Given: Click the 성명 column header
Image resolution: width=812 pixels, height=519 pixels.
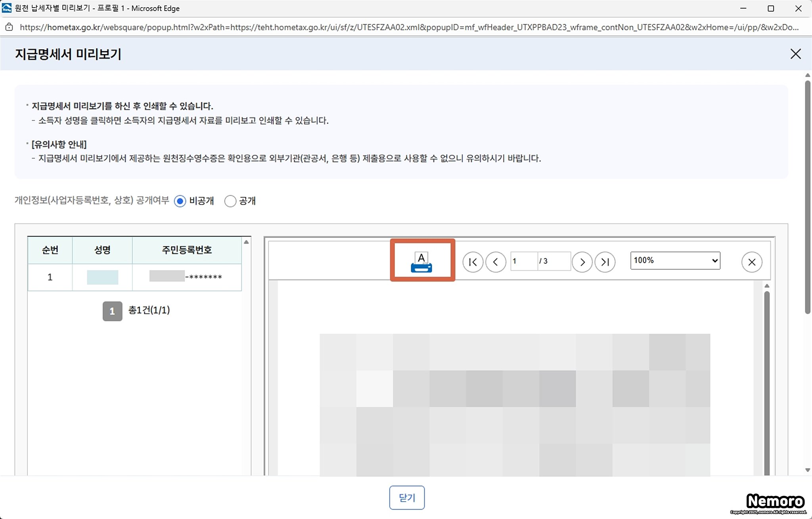Looking at the screenshot, I should click(x=102, y=250).
